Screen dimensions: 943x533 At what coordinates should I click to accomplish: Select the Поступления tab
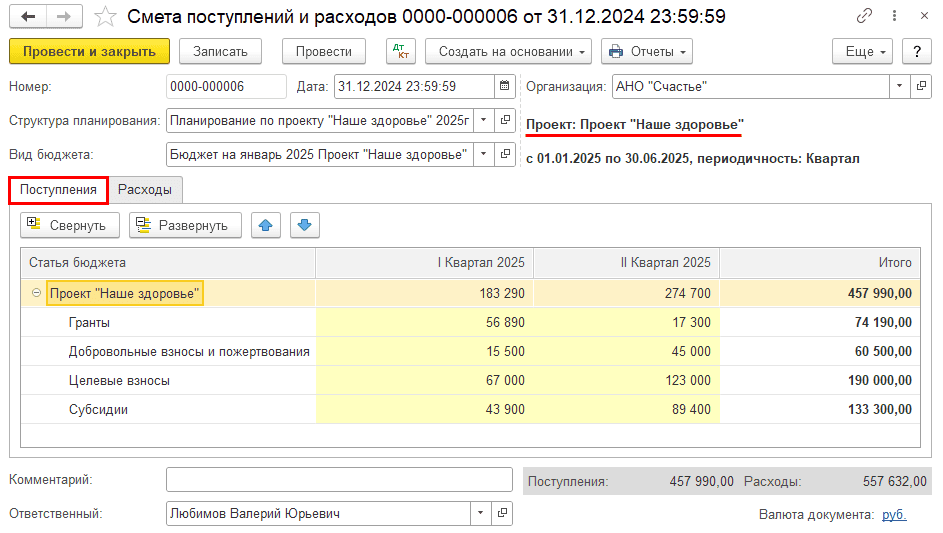coord(58,190)
